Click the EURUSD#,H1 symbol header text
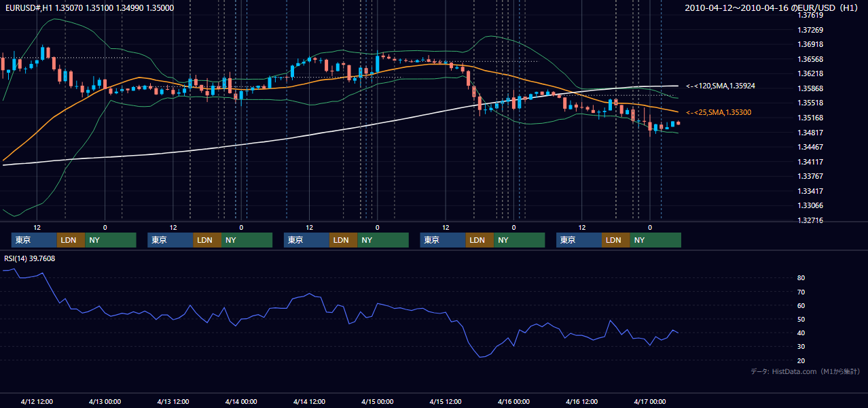The image size is (868, 408). (x=90, y=8)
